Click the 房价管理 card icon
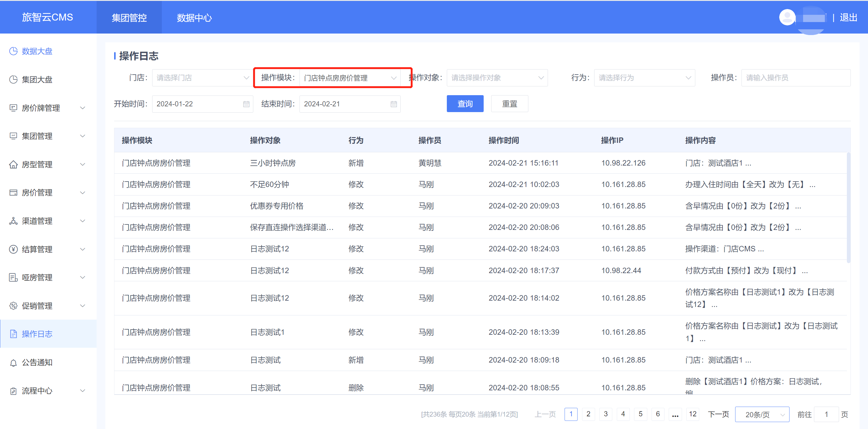The height and width of the screenshot is (429, 868). click(13, 192)
